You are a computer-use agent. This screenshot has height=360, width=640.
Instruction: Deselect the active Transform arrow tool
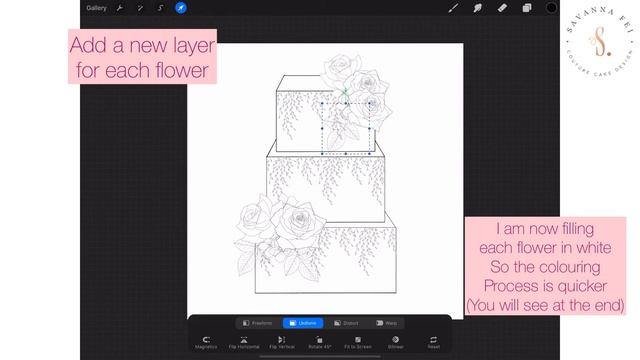pyautogui.click(x=181, y=8)
